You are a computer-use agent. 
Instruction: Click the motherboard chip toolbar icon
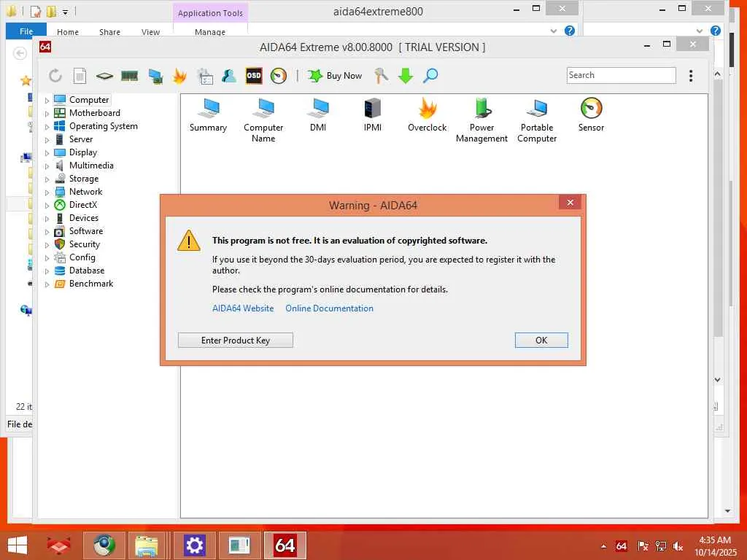point(104,76)
